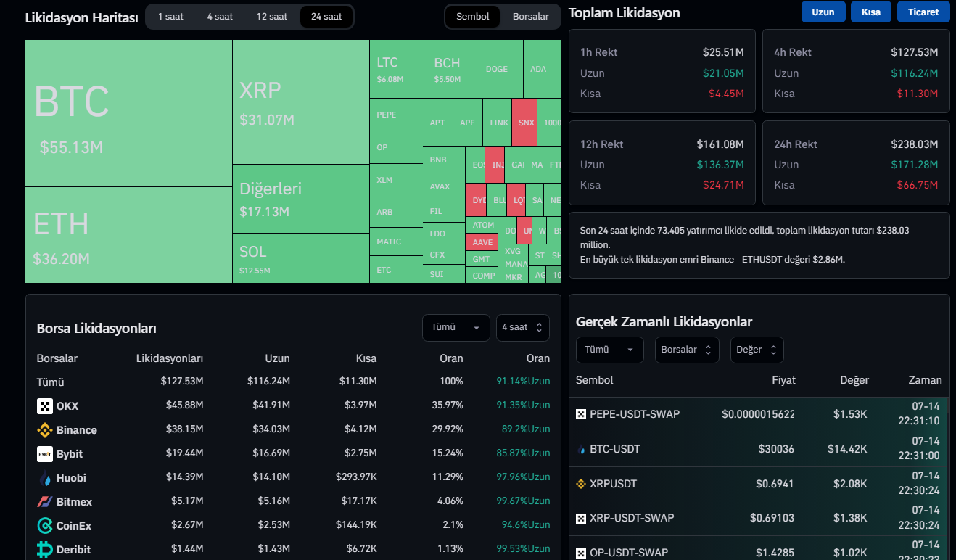Click the BTC-USDT liquidation row

758,449
